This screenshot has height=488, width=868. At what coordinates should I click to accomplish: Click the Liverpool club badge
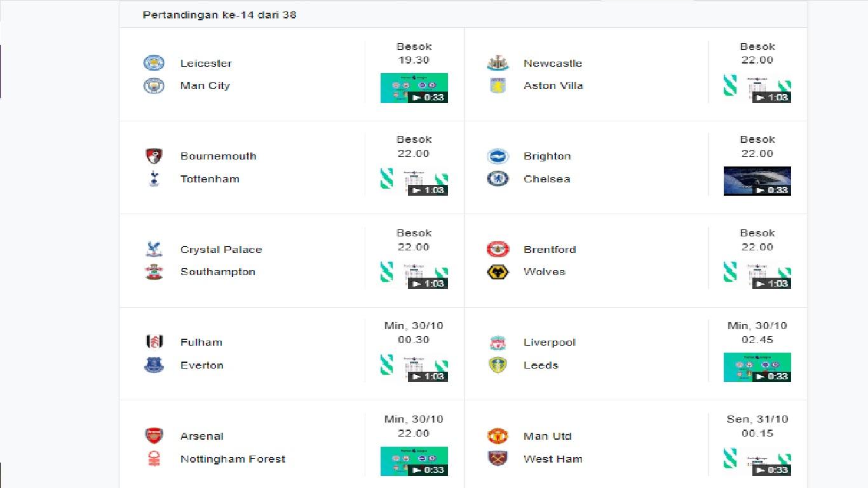(x=498, y=342)
